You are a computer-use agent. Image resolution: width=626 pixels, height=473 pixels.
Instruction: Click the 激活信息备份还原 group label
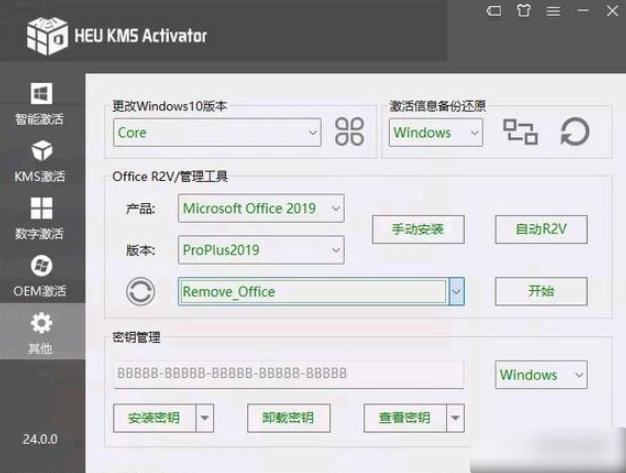tap(438, 106)
